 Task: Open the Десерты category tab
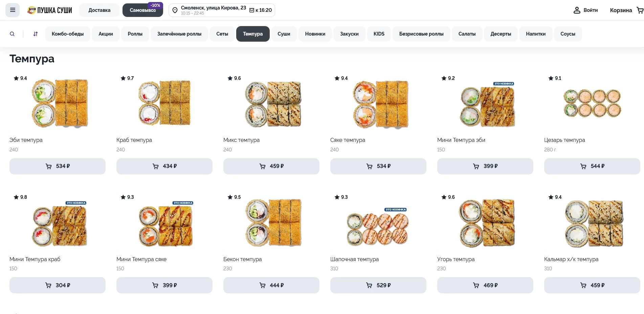(501, 34)
